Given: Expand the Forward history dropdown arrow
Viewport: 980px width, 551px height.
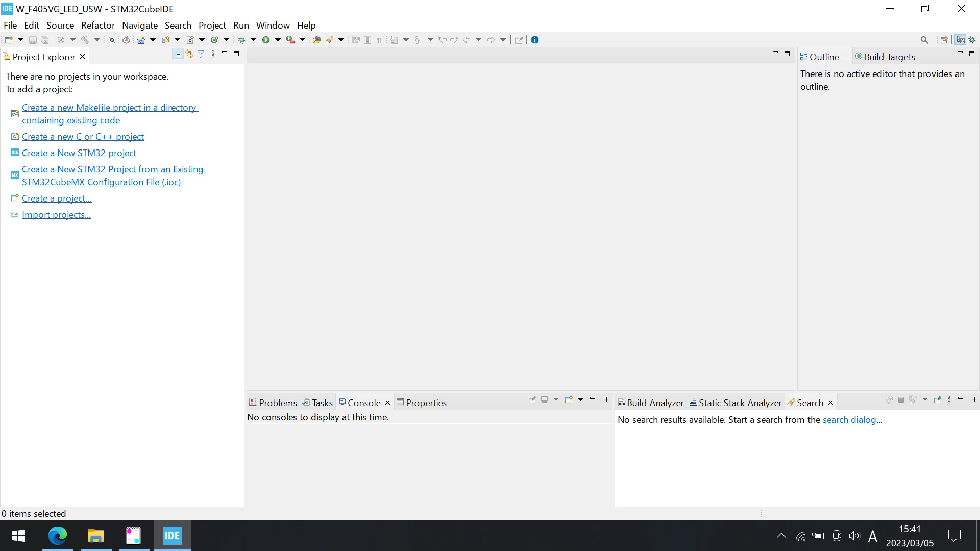Looking at the screenshot, I should (503, 40).
